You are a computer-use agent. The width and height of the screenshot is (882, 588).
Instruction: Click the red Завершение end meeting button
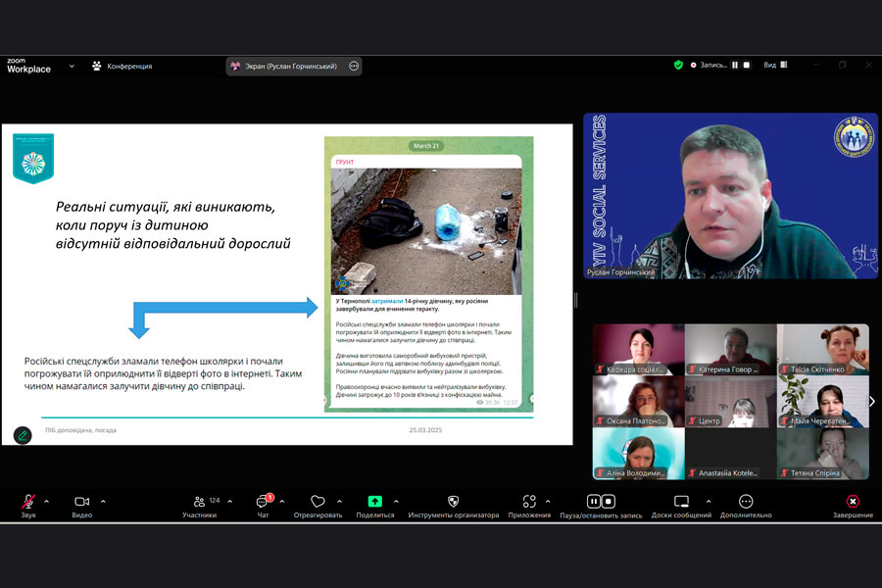(x=853, y=502)
